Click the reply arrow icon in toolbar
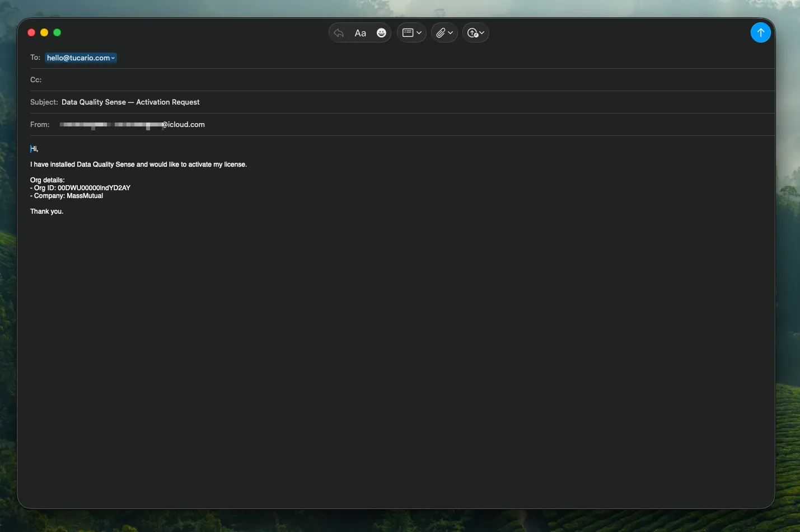 (339, 33)
